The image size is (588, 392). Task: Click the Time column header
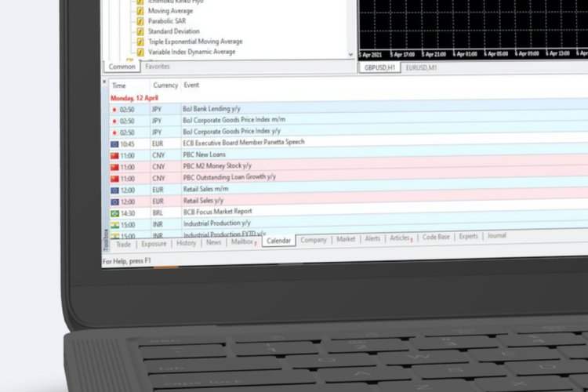(118, 85)
